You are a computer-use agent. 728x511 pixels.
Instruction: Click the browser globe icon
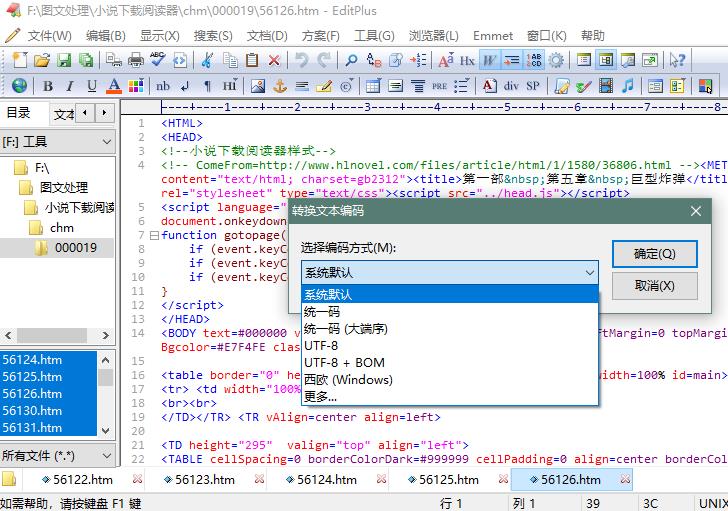(x=20, y=86)
